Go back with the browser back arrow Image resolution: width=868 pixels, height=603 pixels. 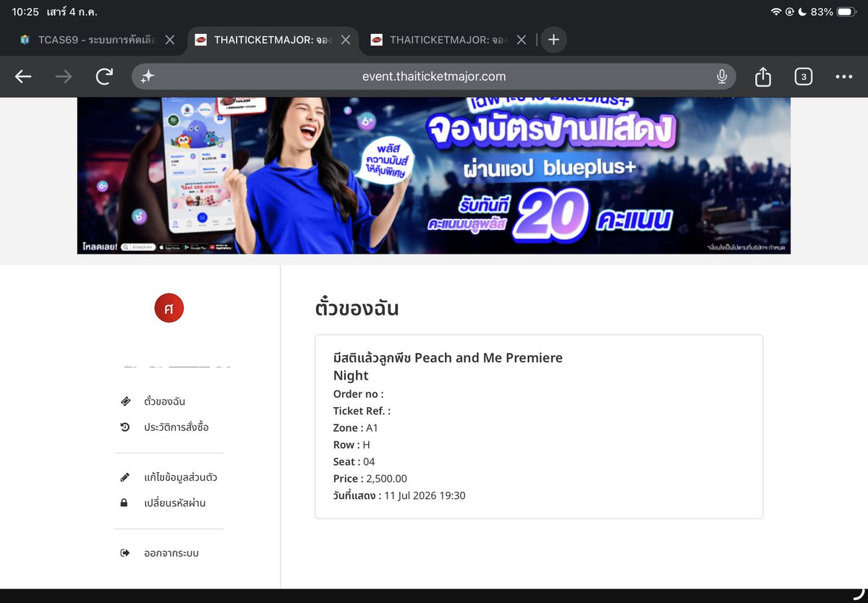(x=23, y=77)
